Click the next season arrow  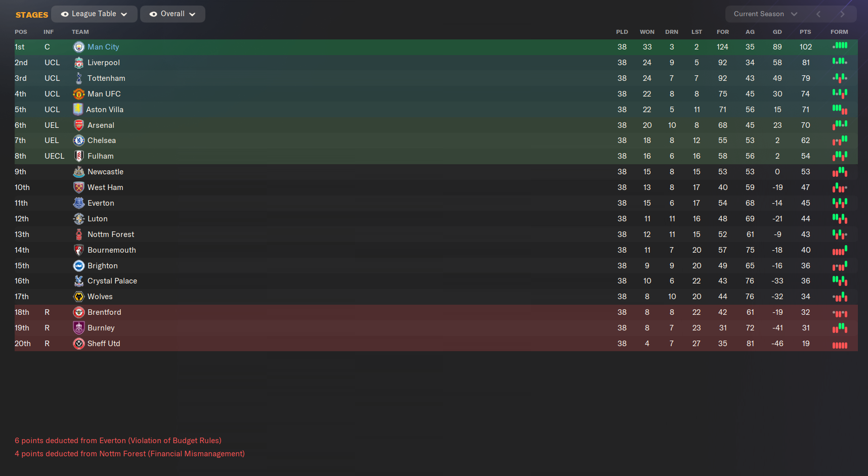[x=842, y=14]
